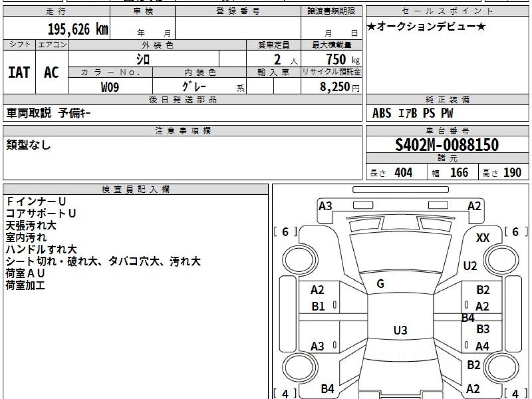Select the recycle deposit value 8,250円
Viewport: 532px width, 399px height.
click(340, 87)
